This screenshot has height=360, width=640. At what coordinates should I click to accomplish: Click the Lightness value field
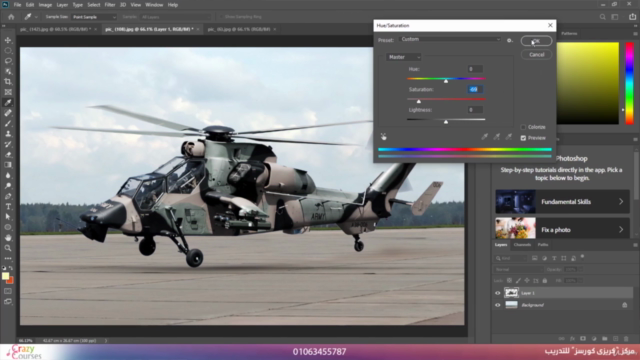[x=475, y=110]
